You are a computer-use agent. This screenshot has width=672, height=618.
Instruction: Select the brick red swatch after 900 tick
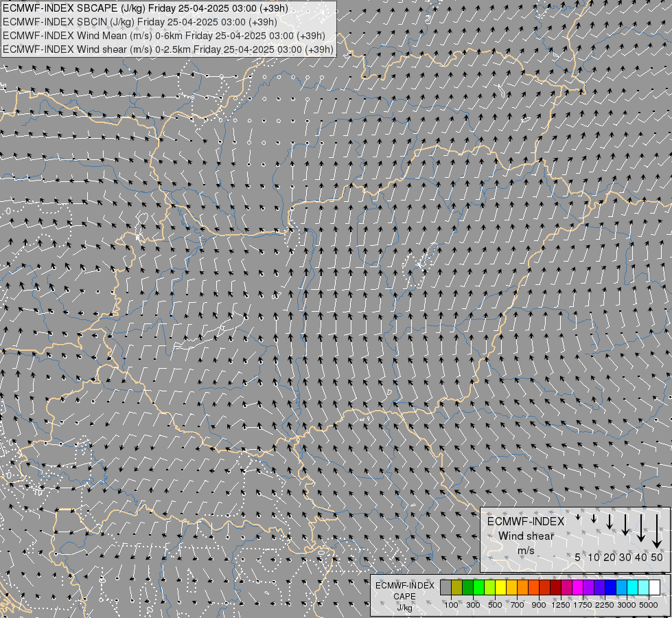(545, 588)
